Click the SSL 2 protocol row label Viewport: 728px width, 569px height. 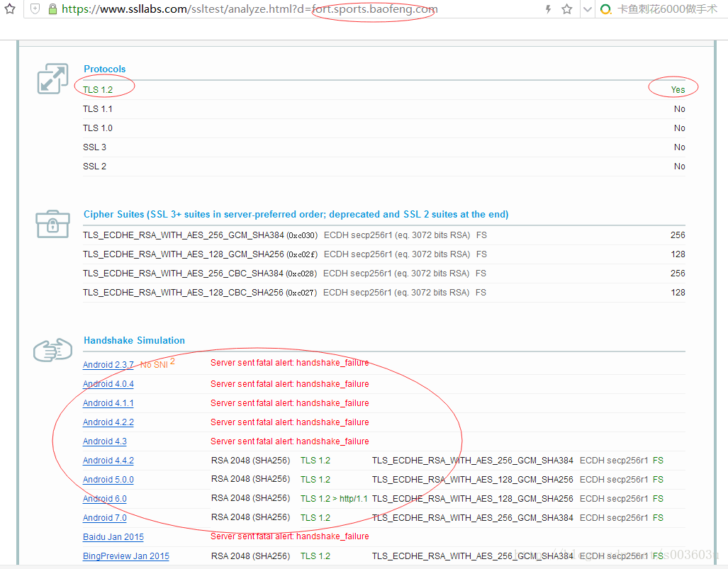(x=94, y=166)
